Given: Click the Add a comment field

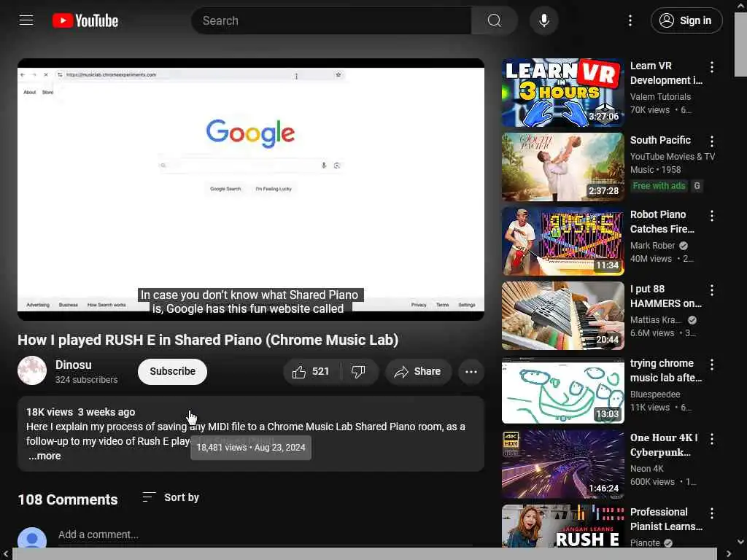Looking at the screenshot, I should (265, 534).
